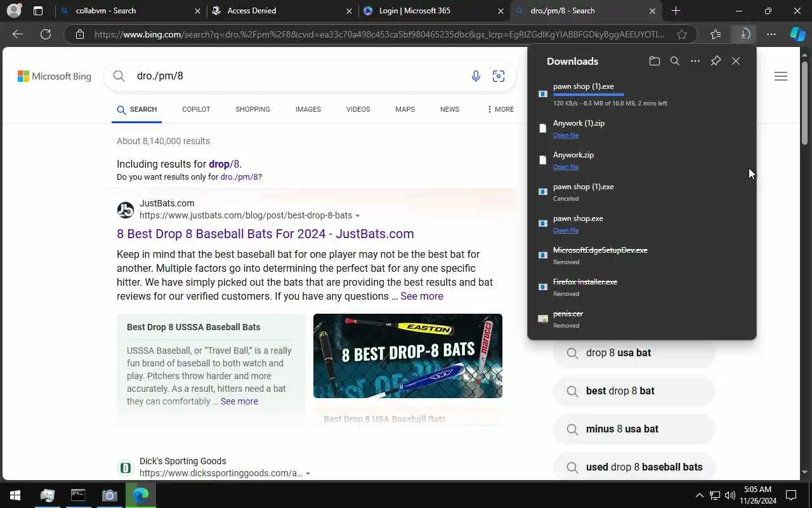The width and height of the screenshot is (812, 508).
Task: Open the notification center icon
Action: (791, 495)
